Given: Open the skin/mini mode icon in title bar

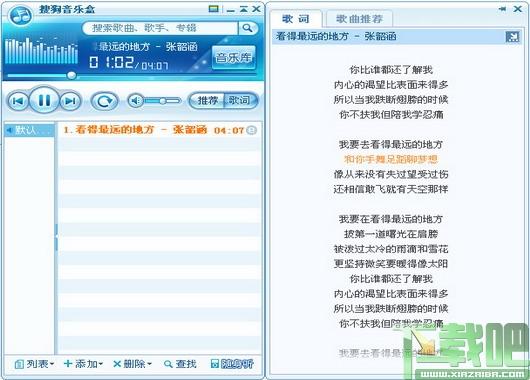Looking at the screenshot, I should (x=214, y=9).
